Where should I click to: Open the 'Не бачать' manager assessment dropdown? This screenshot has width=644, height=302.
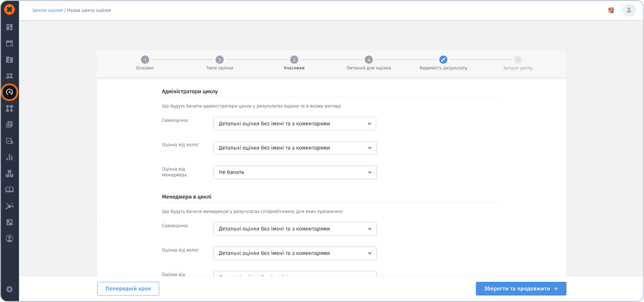pyautogui.click(x=295, y=173)
